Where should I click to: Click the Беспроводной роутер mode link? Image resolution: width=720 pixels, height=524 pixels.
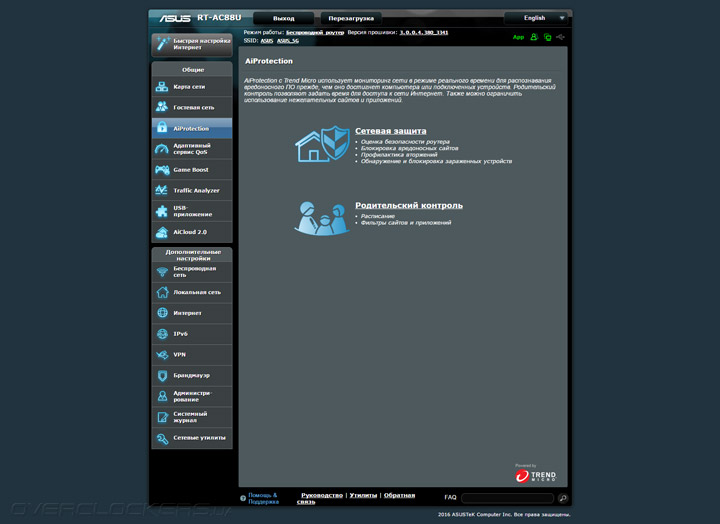[x=315, y=33]
